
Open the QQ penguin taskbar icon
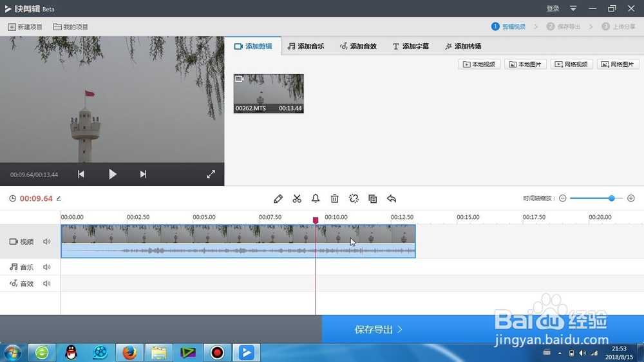pyautogui.click(x=71, y=352)
